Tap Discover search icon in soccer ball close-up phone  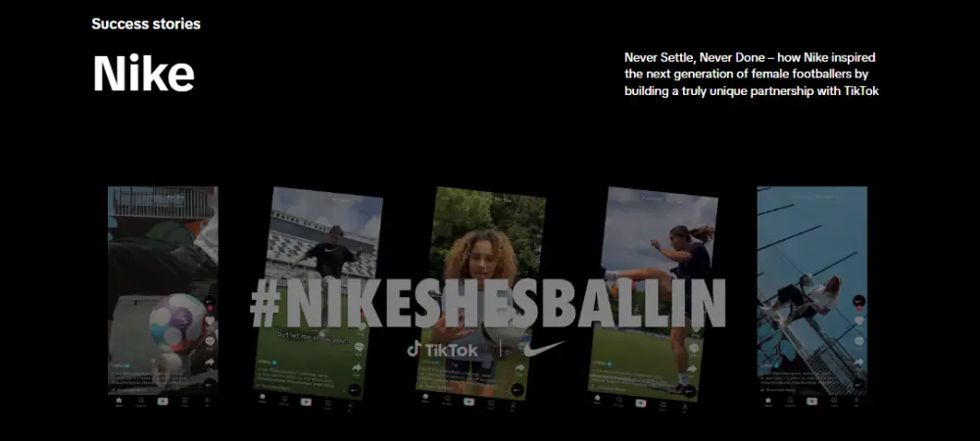point(140,401)
